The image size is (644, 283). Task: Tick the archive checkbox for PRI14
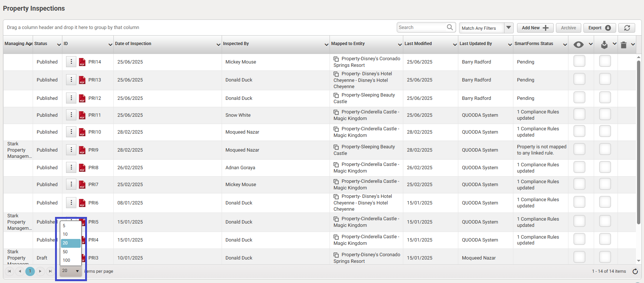(x=605, y=61)
